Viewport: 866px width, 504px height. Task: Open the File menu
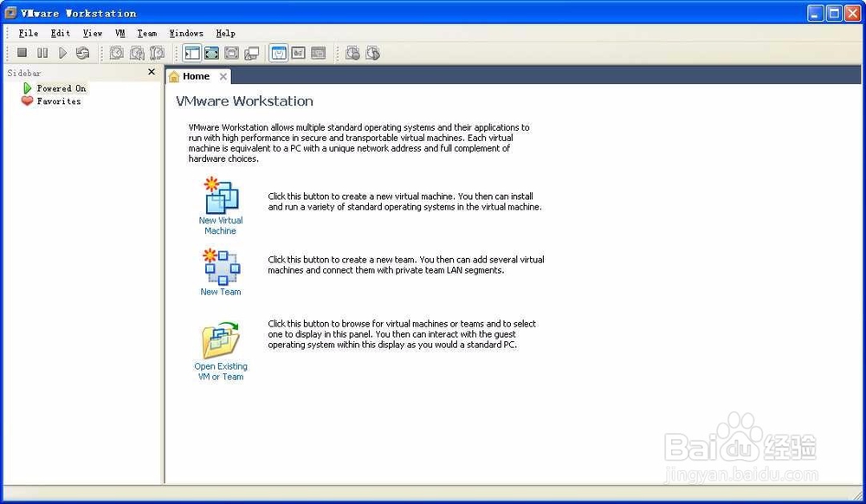pyautogui.click(x=29, y=33)
